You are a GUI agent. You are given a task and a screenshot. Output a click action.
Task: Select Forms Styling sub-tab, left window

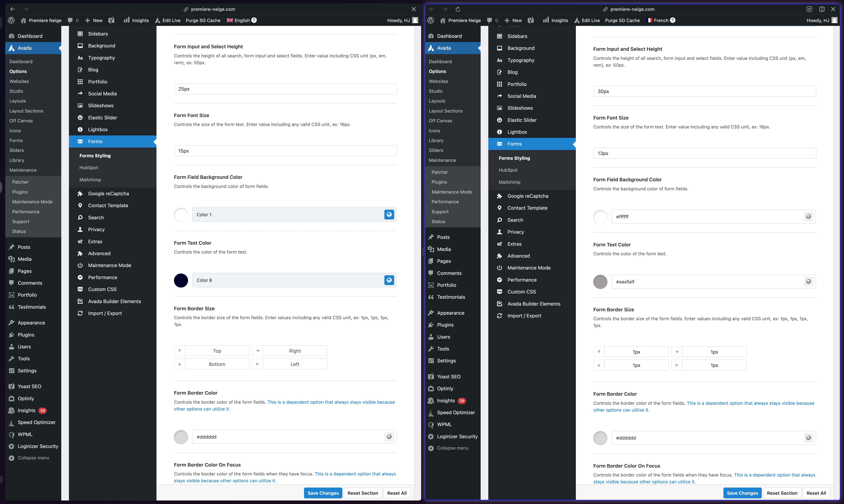pos(95,156)
